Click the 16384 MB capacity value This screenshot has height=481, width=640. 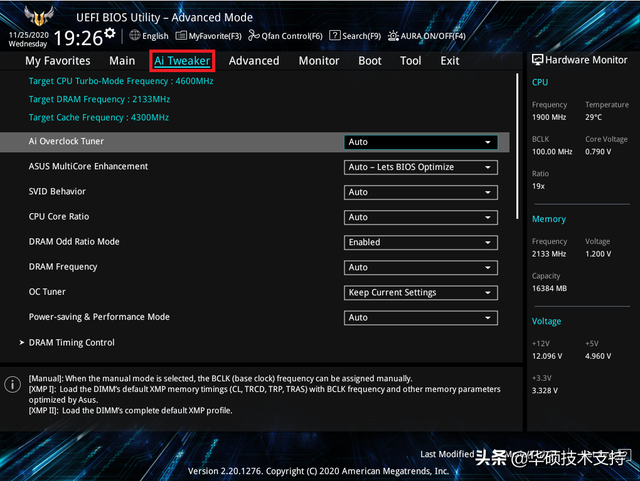coord(549,289)
